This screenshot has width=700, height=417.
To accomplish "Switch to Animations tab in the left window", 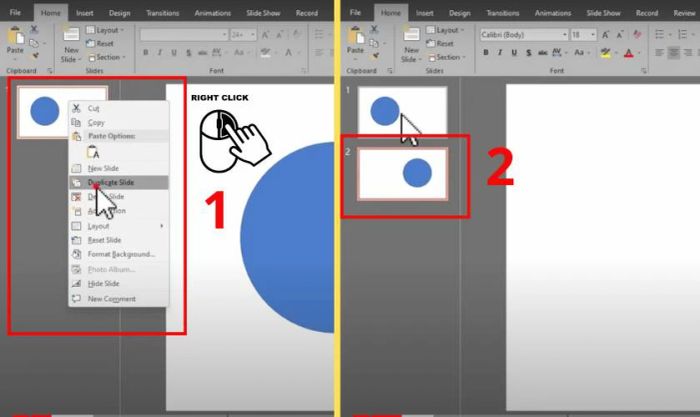I will [x=212, y=13].
